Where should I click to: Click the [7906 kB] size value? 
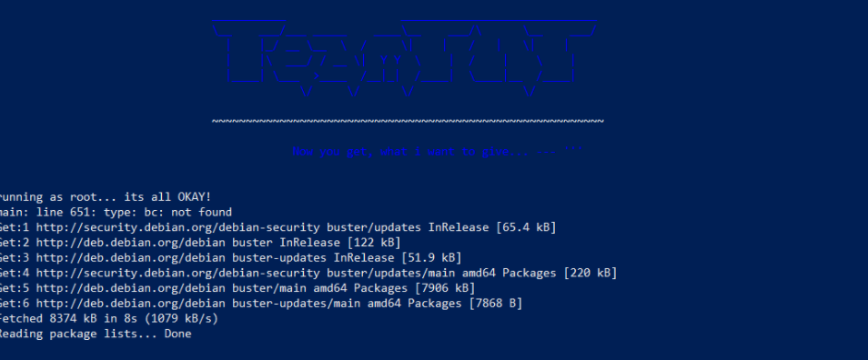point(445,288)
